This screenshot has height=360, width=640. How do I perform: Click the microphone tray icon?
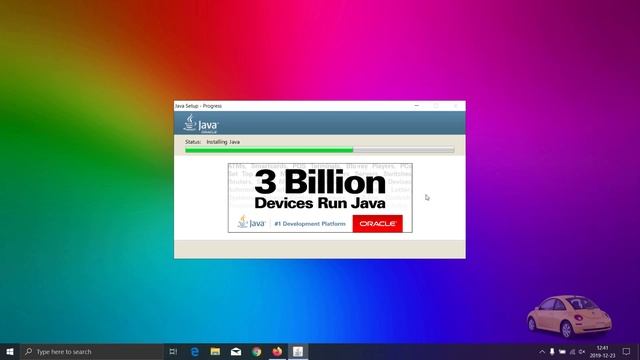(x=552, y=351)
